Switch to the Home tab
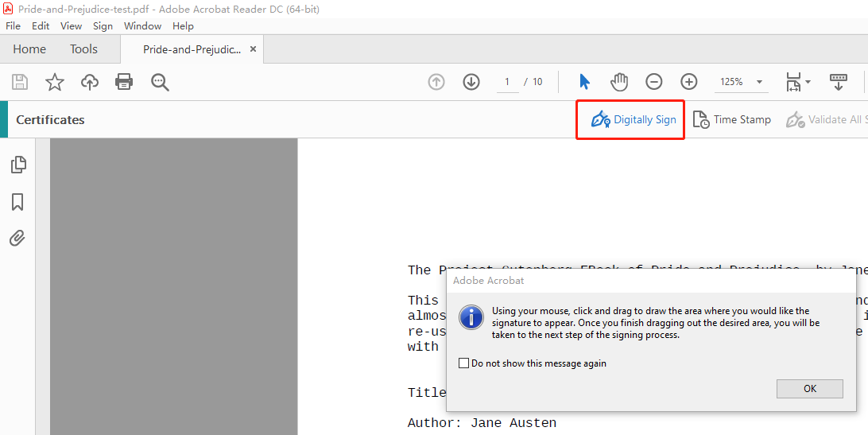This screenshot has height=435, width=868. 29,49
